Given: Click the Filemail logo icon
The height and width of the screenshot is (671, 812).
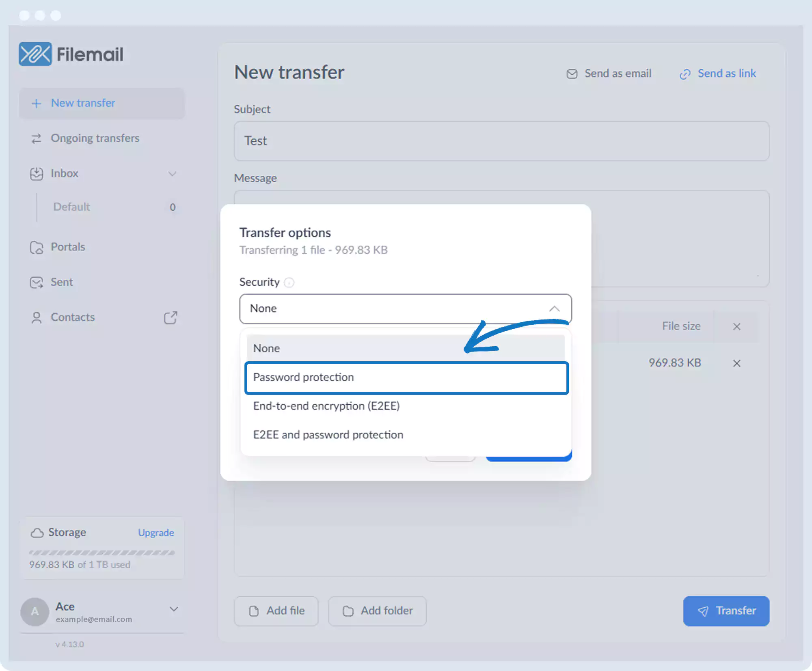Looking at the screenshot, I should pos(35,54).
